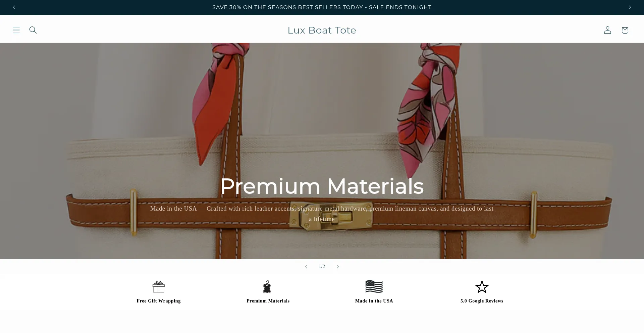Screen dimensions: 644x333
Task: Click the gift box icon
Action: [x=159, y=287]
